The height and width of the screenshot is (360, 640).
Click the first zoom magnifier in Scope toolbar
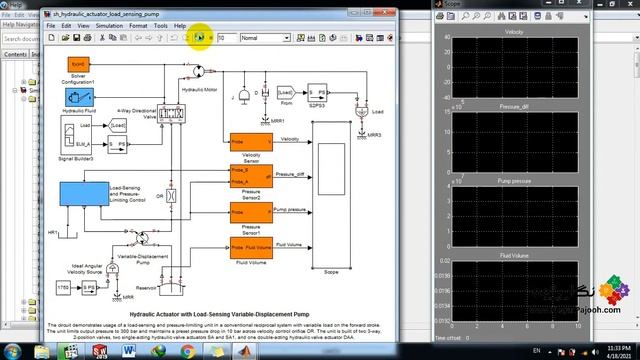click(x=465, y=16)
